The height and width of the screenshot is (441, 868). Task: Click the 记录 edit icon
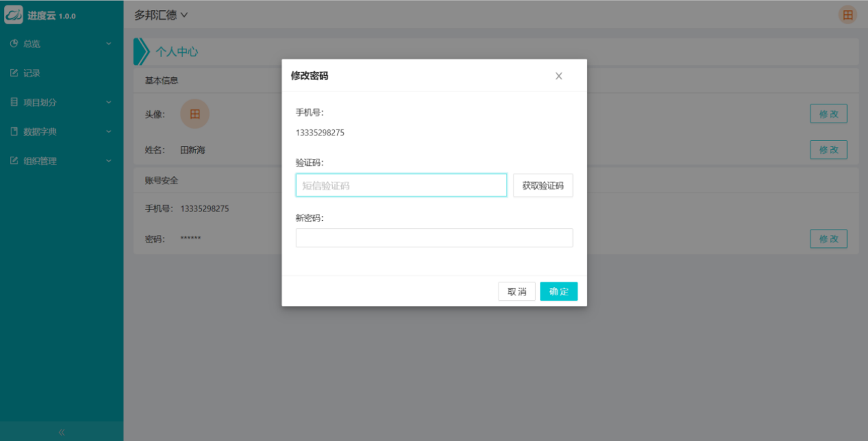(14, 73)
